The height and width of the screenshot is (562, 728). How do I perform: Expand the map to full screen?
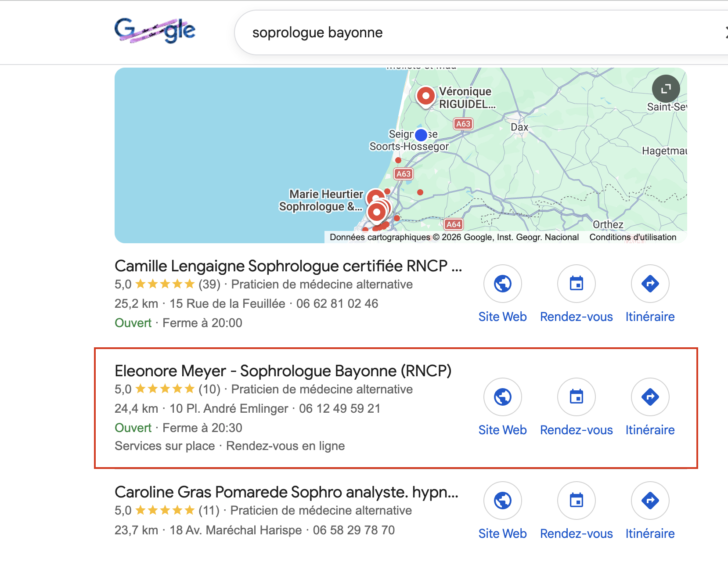tap(666, 89)
